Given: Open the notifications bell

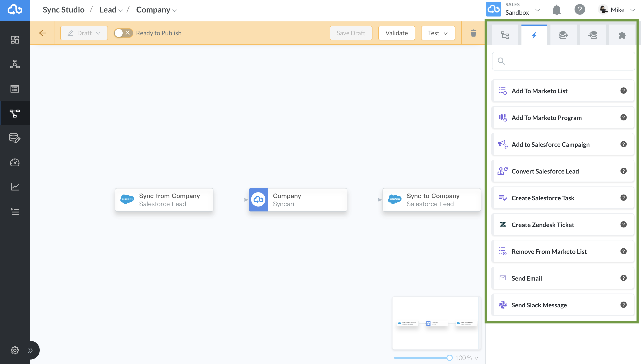Looking at the screenshot, I should click(556, 10).
